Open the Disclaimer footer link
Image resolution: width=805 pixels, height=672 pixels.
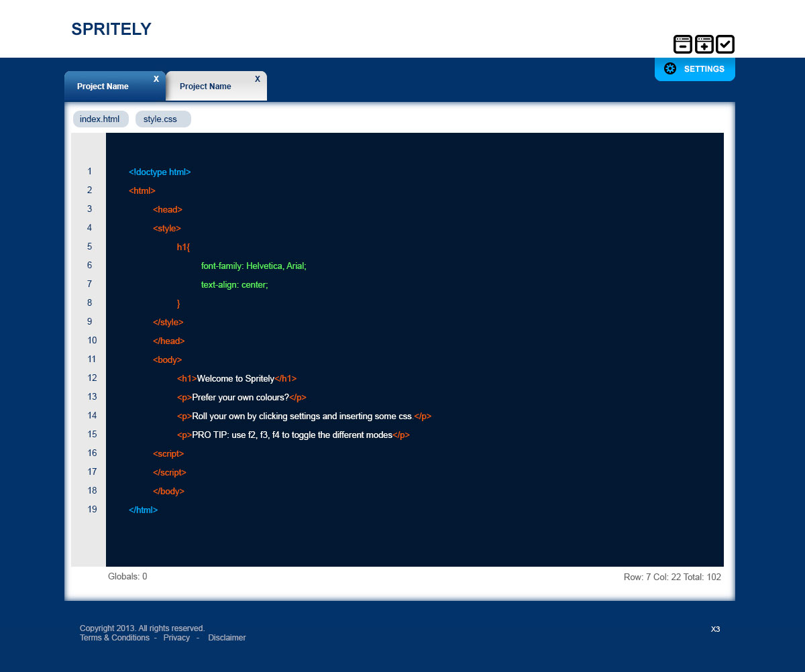[227, 638]
